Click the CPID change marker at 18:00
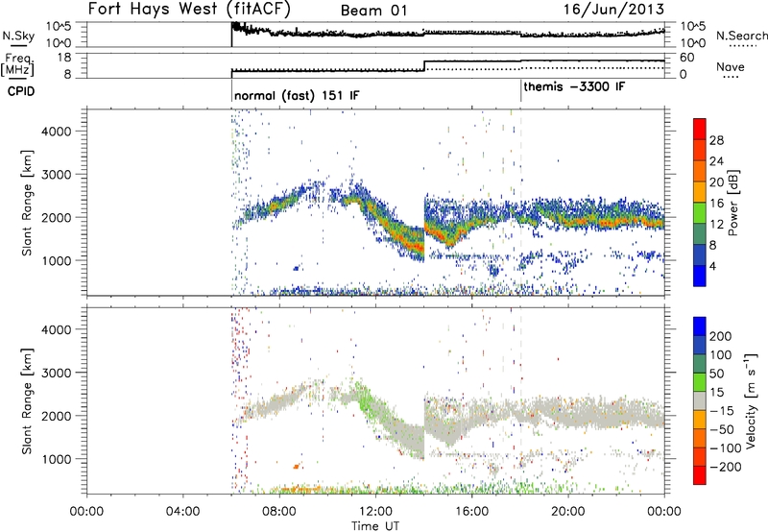The height and width of the screenshot is (532, 768). pos(520,91)
